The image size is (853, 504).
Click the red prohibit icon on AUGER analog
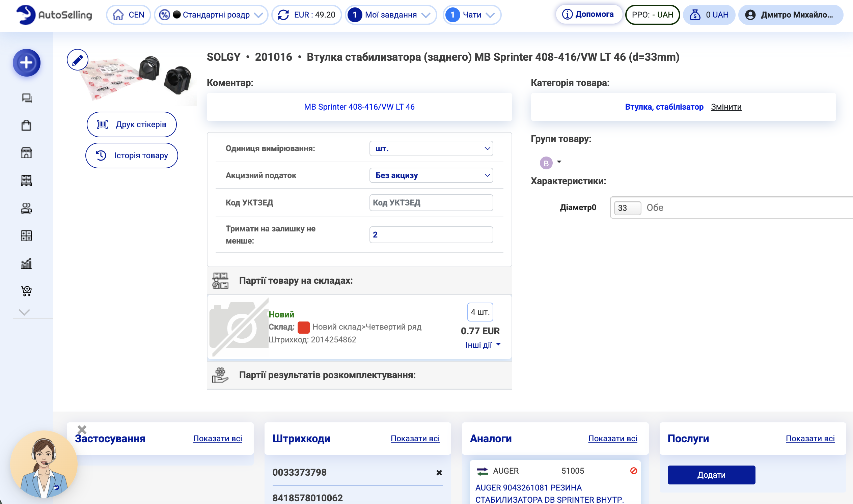pyautogui.click(x=633, y=471)
